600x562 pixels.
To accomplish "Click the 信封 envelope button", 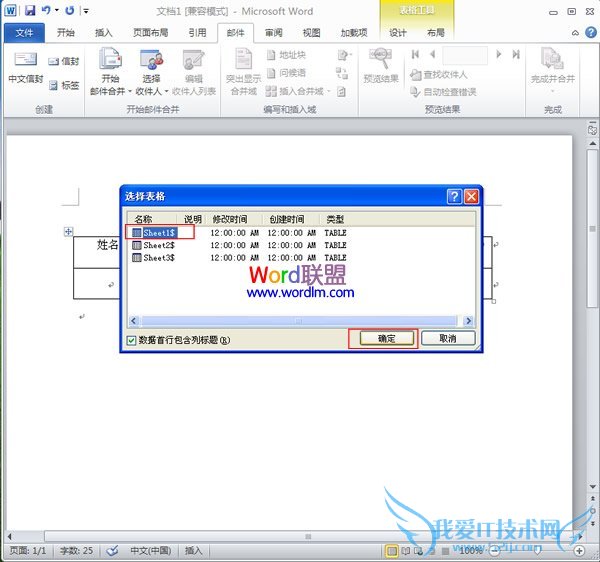I will tap(64, 61).
